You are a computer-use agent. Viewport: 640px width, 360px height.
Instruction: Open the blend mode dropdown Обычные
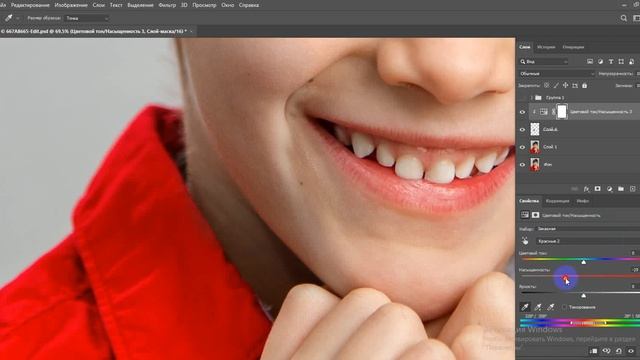coord(557,74)
